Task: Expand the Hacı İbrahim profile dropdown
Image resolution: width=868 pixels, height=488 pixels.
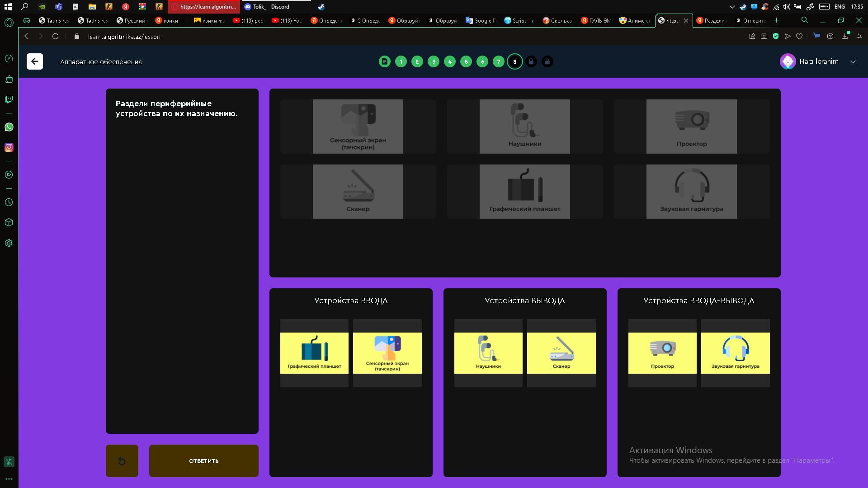Action: (853, 61)
